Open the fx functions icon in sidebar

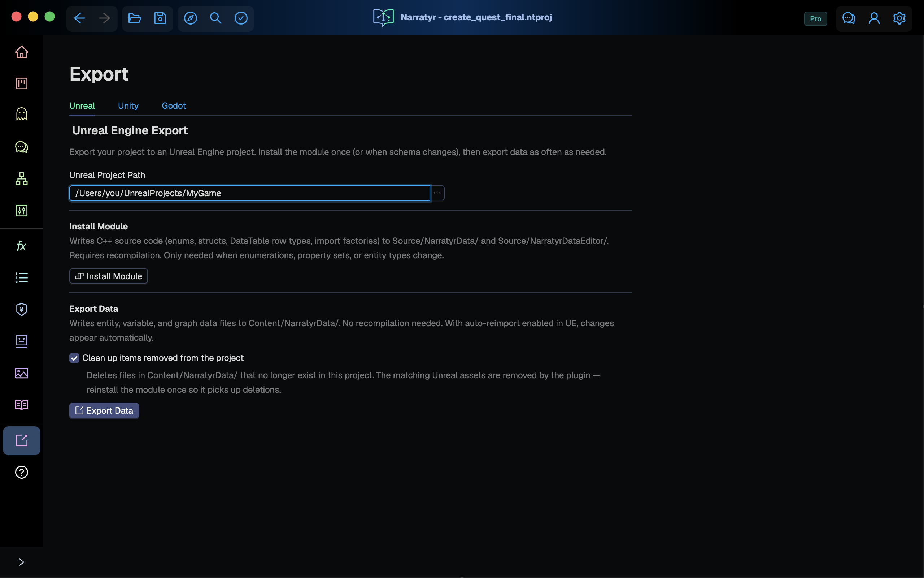click(22, 246)
